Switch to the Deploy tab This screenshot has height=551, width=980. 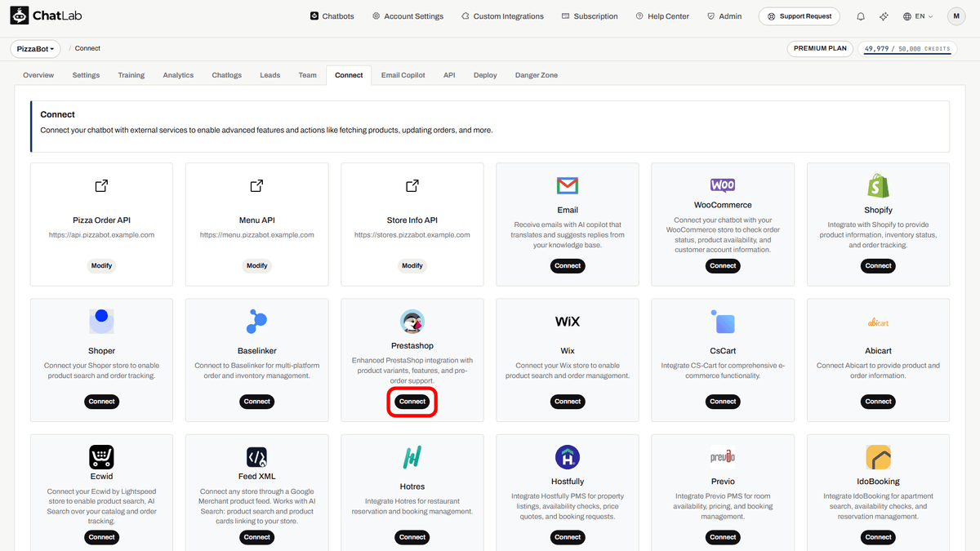pos(485,75)
